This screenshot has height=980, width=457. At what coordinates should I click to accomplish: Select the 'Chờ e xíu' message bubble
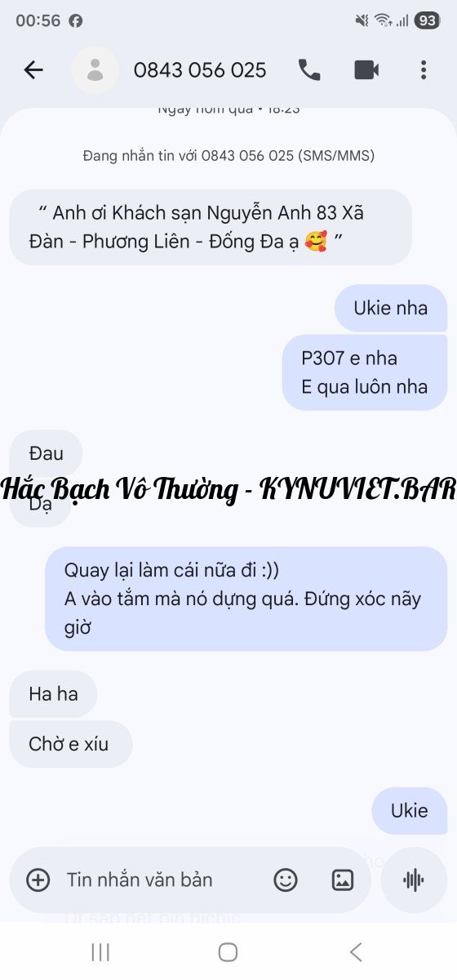[x=71, y=744]
